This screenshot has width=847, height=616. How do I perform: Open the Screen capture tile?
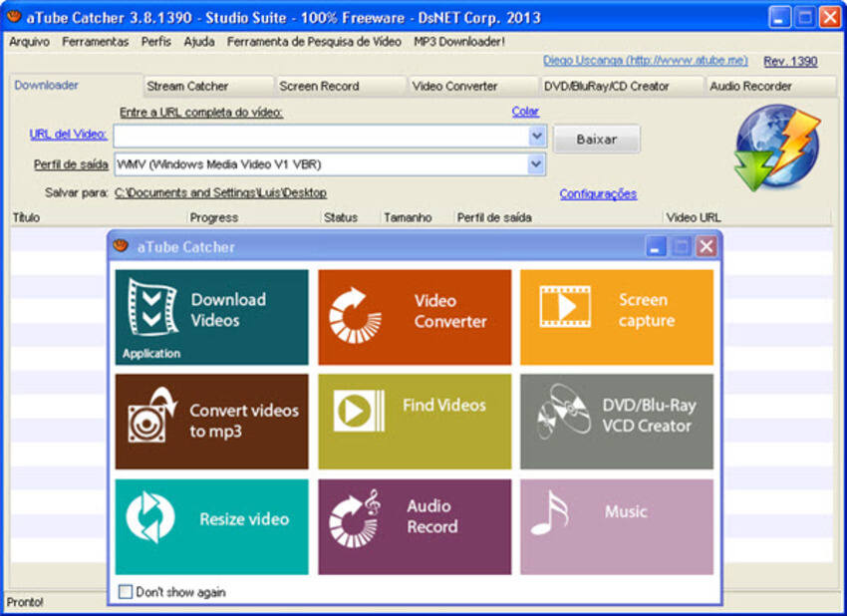click(617, 317)
